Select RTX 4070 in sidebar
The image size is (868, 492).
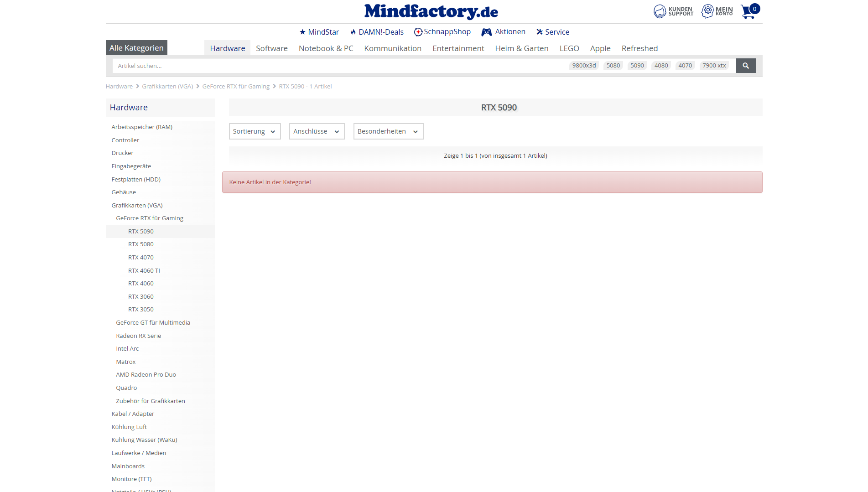pyautogui.click(x=140, y=258)
